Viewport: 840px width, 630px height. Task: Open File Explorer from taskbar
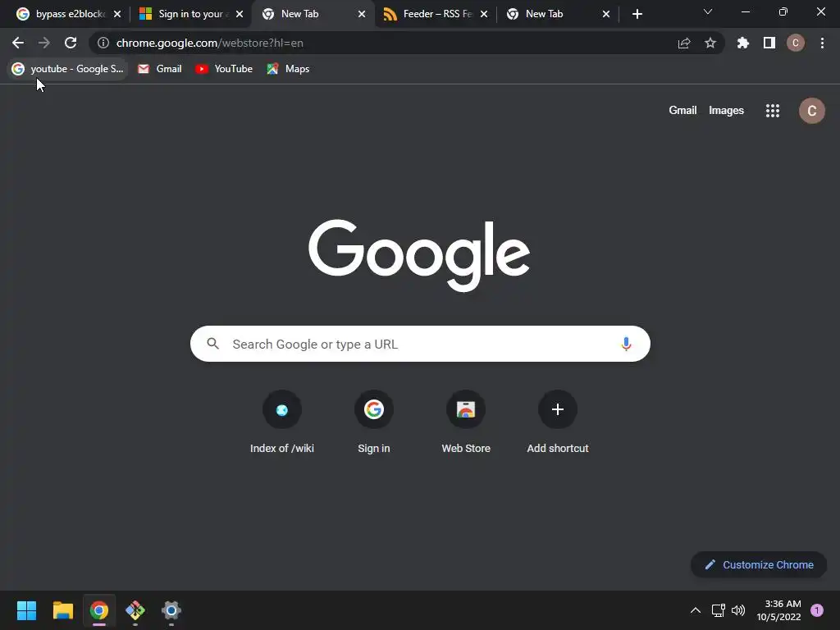[x=62, y=610]
